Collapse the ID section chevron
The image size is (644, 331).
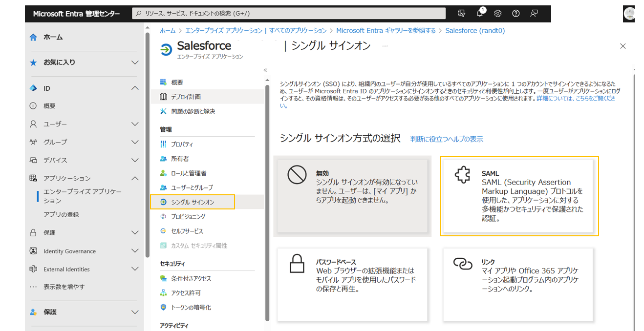pos(135,88)
